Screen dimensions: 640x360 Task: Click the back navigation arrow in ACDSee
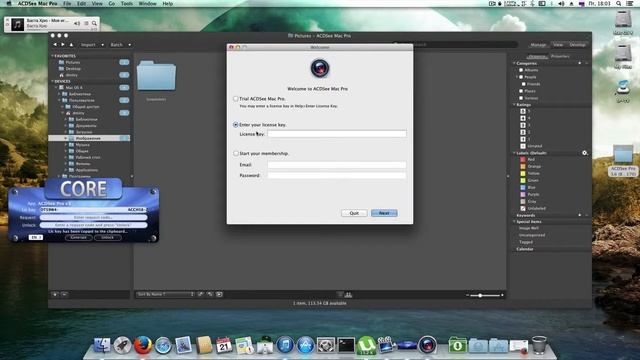tap(55, 44)
